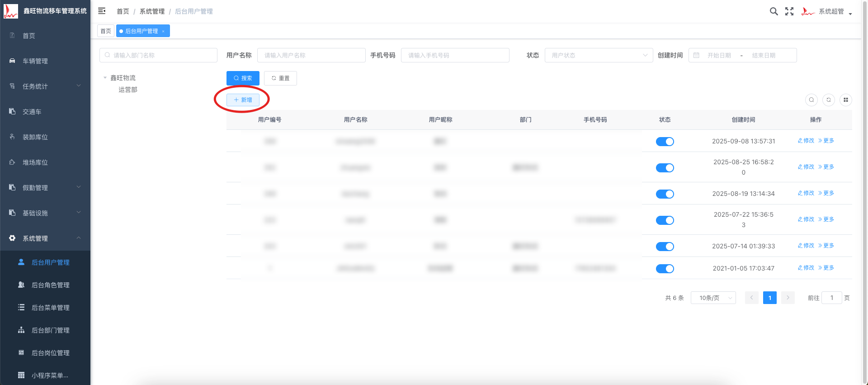Refresh the table with the round refresh icon
This screenshot has height=385, width=868.
click(x=829, y=100)
